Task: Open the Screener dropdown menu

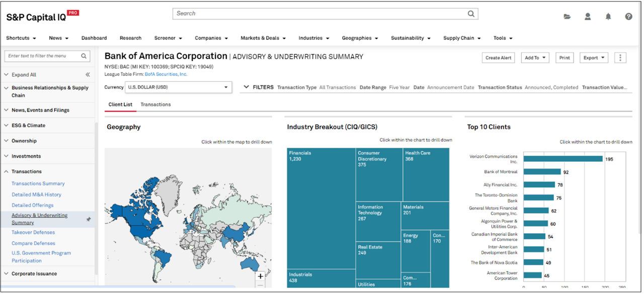Action: coord(168,38)
